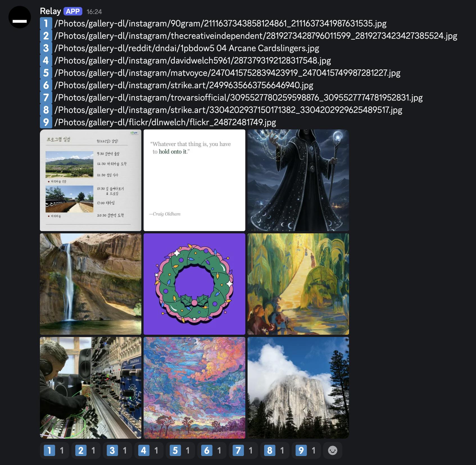Open the canyon waterfall photo
This screenshot has width=476, height=465.
tap(90, 284)
